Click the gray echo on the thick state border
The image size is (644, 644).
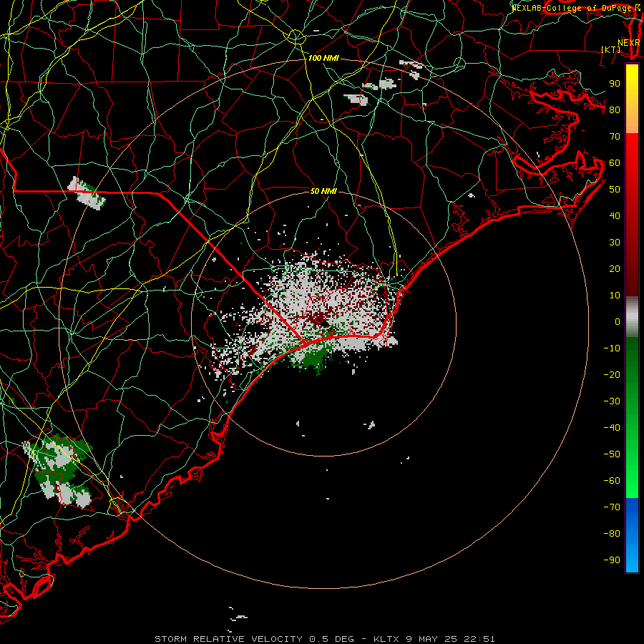pyautogui.click(x=87, y=193)
